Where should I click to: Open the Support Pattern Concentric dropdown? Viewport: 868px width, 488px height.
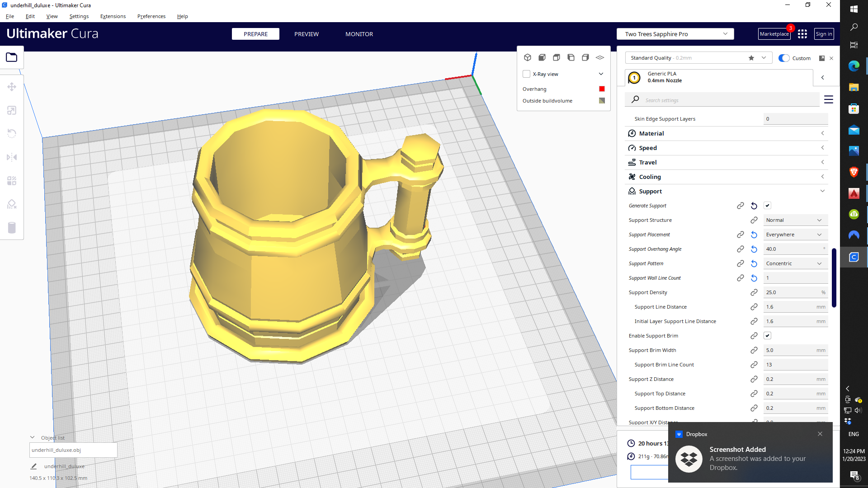pyautogui.click(x=795, y=263)
